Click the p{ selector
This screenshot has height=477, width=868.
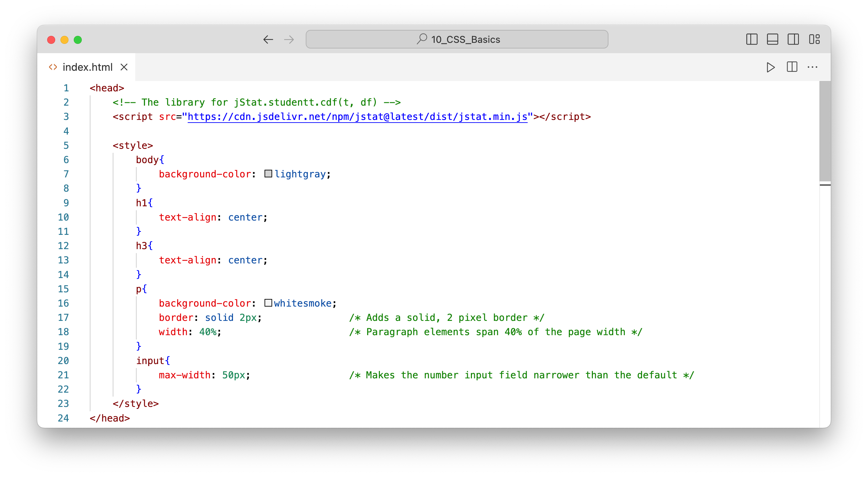pyautogui.click(x=141, y=289)
